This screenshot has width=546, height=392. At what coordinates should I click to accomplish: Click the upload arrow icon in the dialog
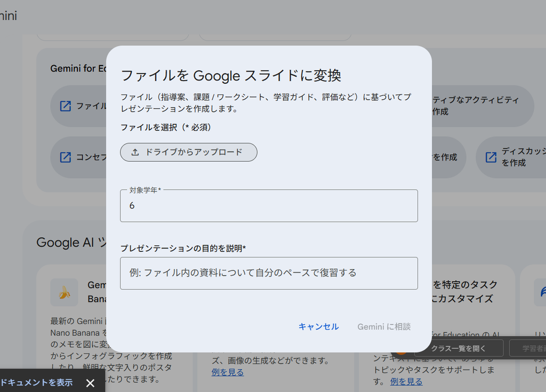[x=135, y=153]
